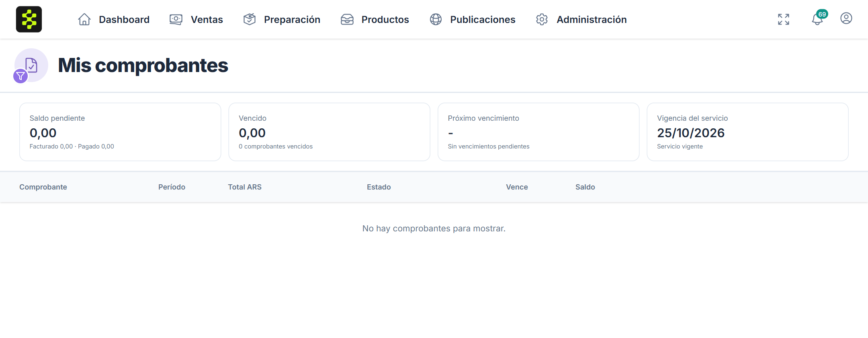The image size is (868, 338).
Task: Click the Estado column header
Action: 379,187
